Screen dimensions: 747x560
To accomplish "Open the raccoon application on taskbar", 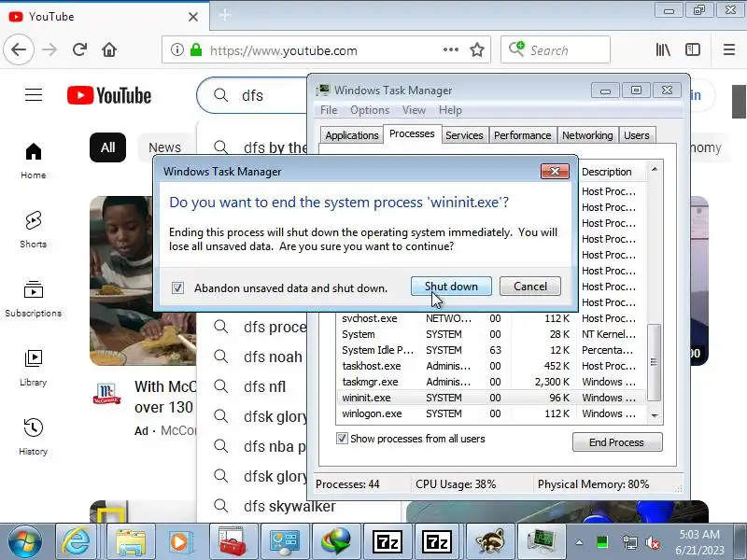I will pos(489,542).
